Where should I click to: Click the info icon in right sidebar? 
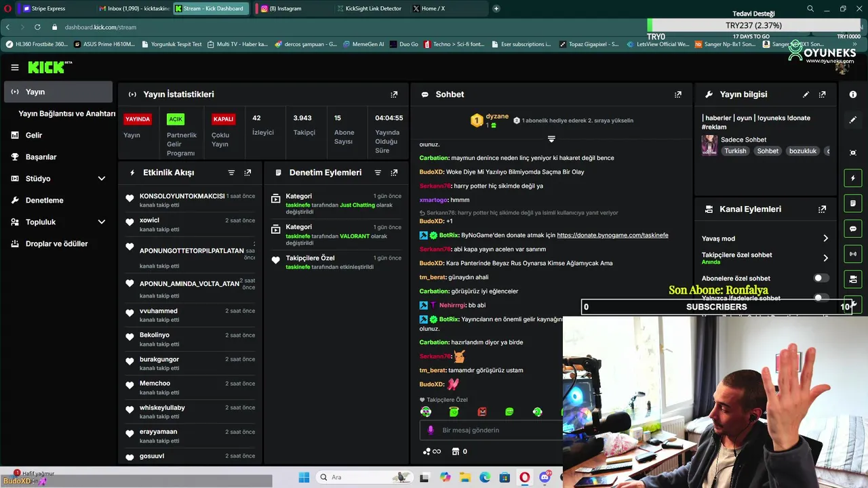[853, 95]
